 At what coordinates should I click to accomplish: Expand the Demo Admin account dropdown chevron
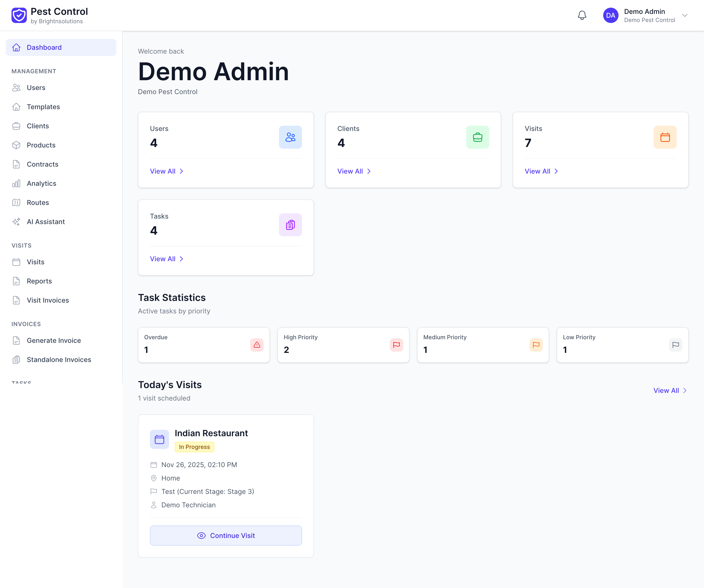(685, 15)
